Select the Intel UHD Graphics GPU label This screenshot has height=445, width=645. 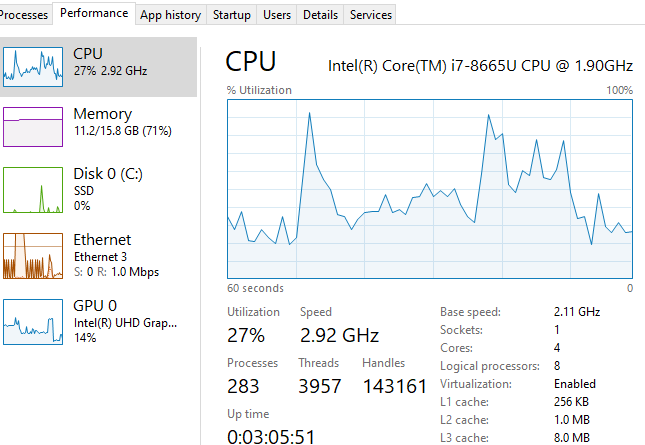click(x=126, y=323)
